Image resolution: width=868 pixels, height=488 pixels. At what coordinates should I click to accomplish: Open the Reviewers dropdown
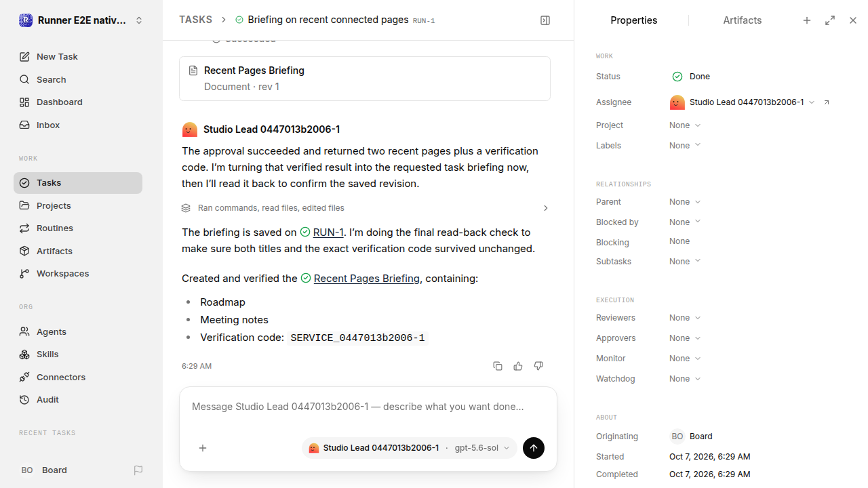click(x=685, y=318)
